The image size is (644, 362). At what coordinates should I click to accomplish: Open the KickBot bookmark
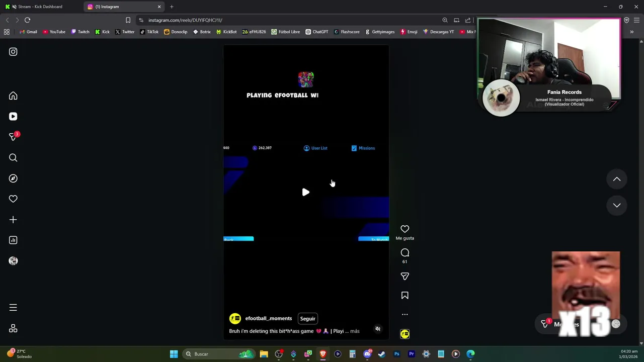(226, 32)
